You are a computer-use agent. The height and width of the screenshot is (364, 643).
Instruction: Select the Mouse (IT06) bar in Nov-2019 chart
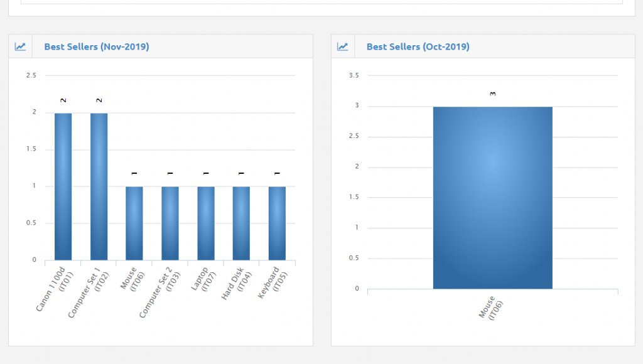(134, 223)
